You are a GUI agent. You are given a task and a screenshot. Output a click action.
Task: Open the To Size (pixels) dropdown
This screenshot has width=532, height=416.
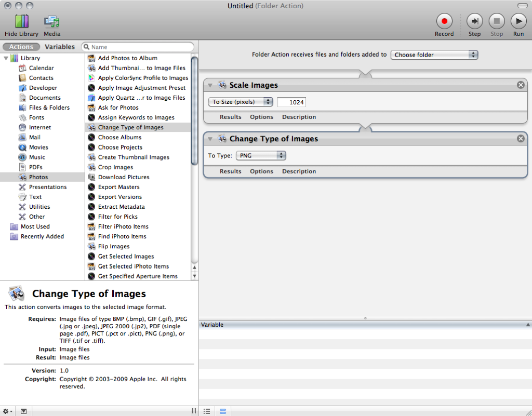pos(241,102)
